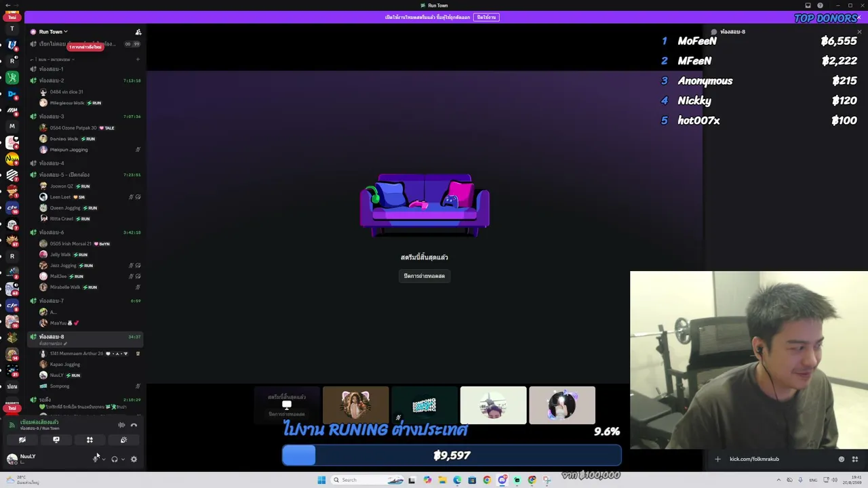Click user Ritta Crawl

[66, 219]
